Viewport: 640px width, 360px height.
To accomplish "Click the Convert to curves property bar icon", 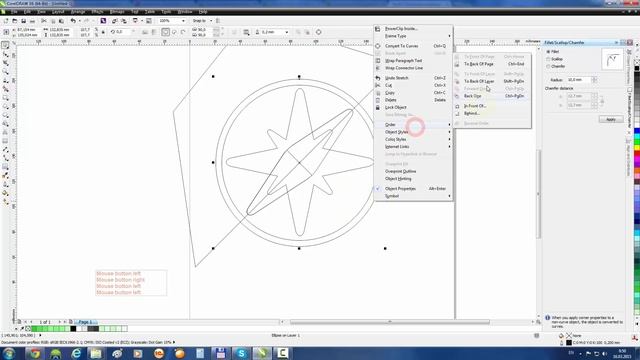I will pos(318,32).
